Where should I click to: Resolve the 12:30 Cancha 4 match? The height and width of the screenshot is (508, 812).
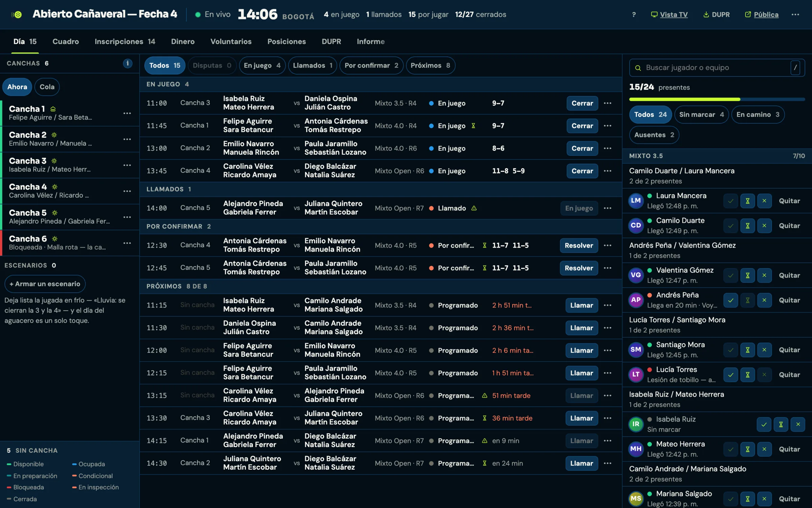click(x=579, y=245)
